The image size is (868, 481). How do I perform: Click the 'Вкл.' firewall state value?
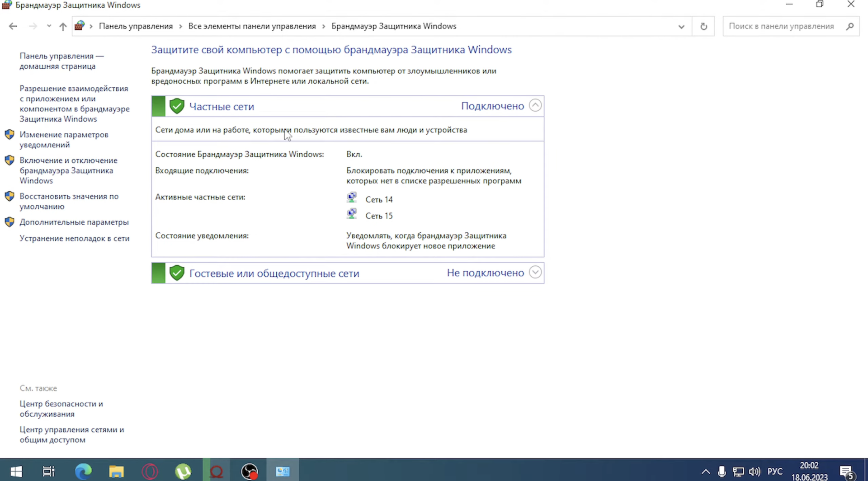pos(354,154)
